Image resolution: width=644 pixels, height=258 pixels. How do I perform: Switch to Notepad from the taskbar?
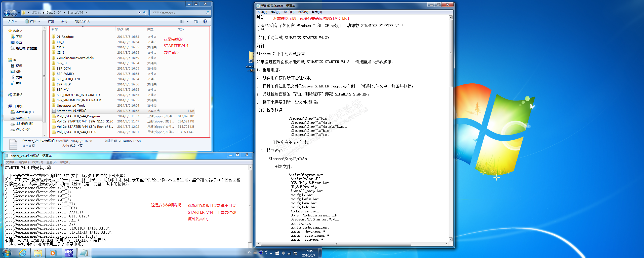(x=84, y=253)
